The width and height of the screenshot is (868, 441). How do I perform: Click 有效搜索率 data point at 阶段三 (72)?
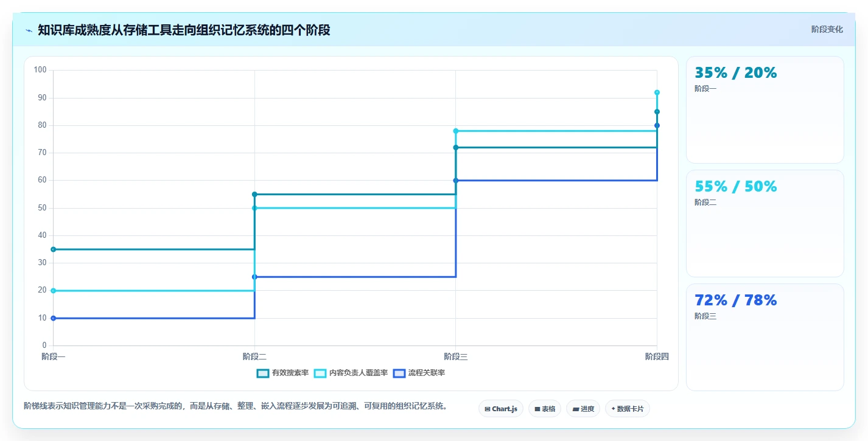click(x=456, y=147)
